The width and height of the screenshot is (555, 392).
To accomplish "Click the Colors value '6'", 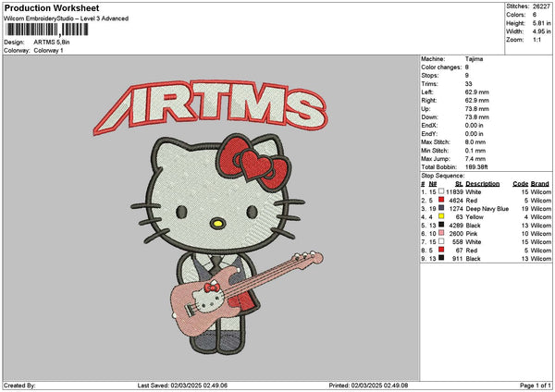I will click(x=534, y=15).
